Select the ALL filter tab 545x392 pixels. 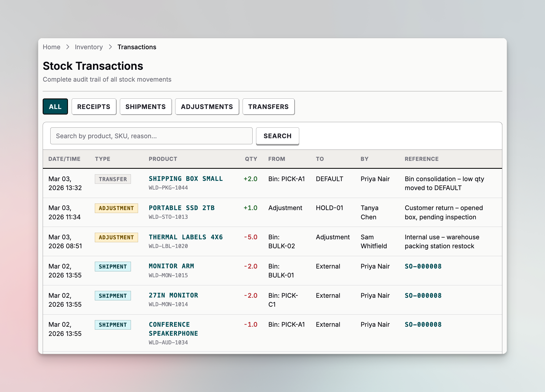(55, 107)
